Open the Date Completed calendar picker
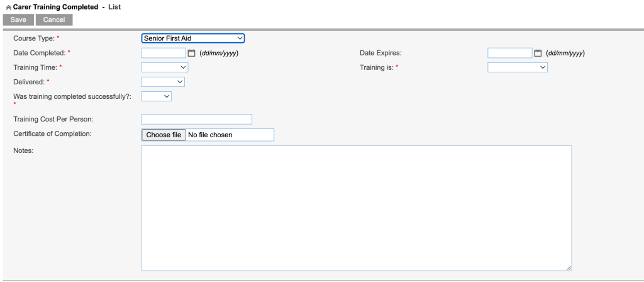The height and width of the screenshot is (282, 644). point(191,53)
